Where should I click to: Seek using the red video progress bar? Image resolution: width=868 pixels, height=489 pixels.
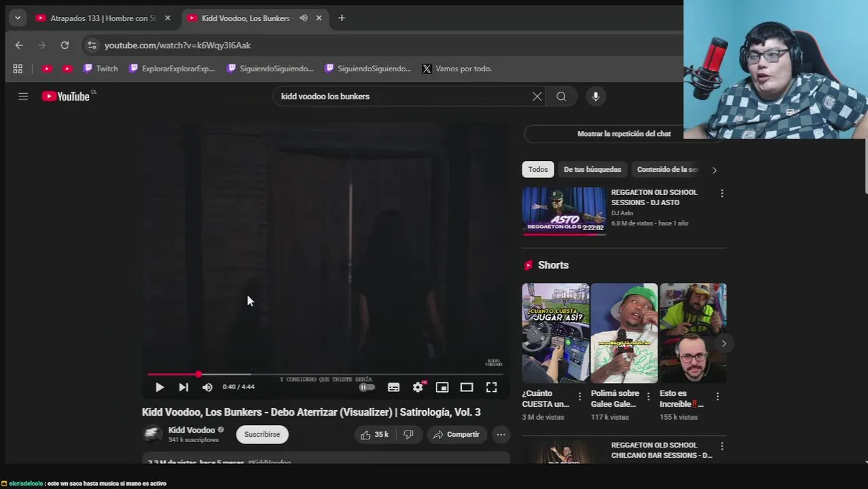click(325, 374)
